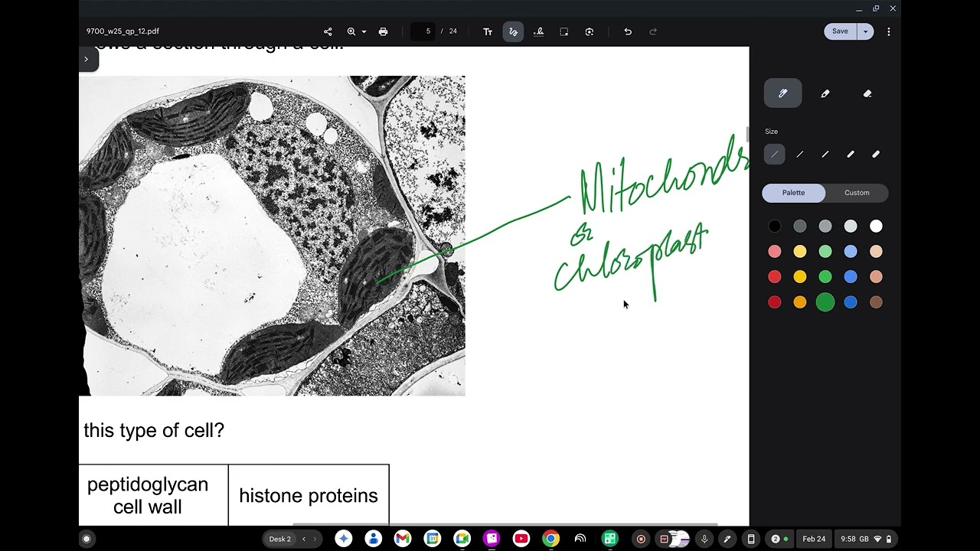Image resolution: width=980 pixels, height=551 pixels.
Task: Select the area selection tool
Action: coord(563,31)
